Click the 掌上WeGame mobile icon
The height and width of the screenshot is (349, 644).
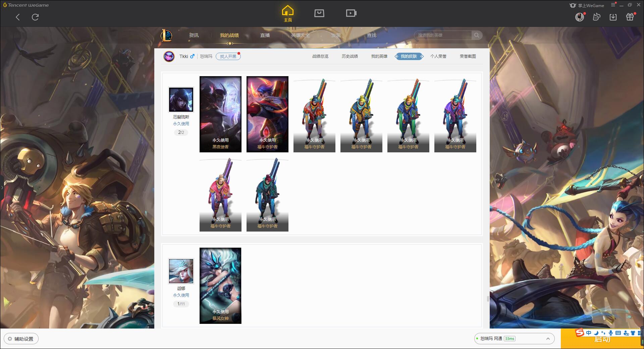pyautogui.click(x=573, y=5)
